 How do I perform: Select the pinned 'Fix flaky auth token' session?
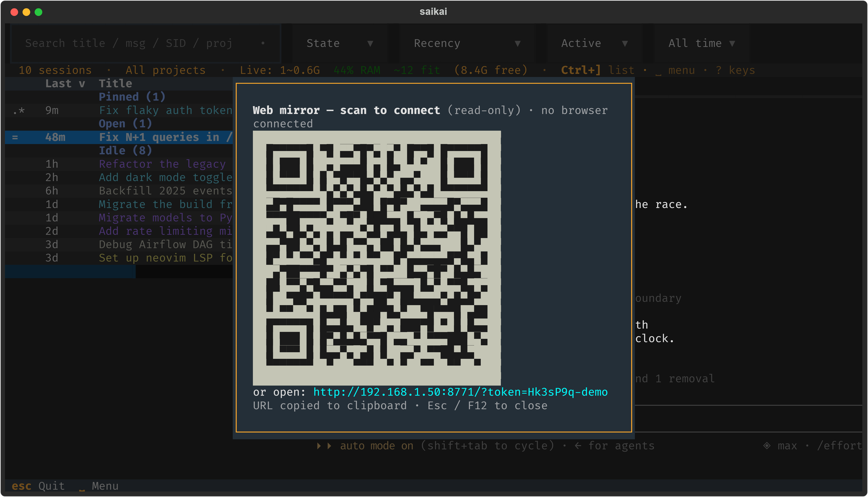coord(119,110)
